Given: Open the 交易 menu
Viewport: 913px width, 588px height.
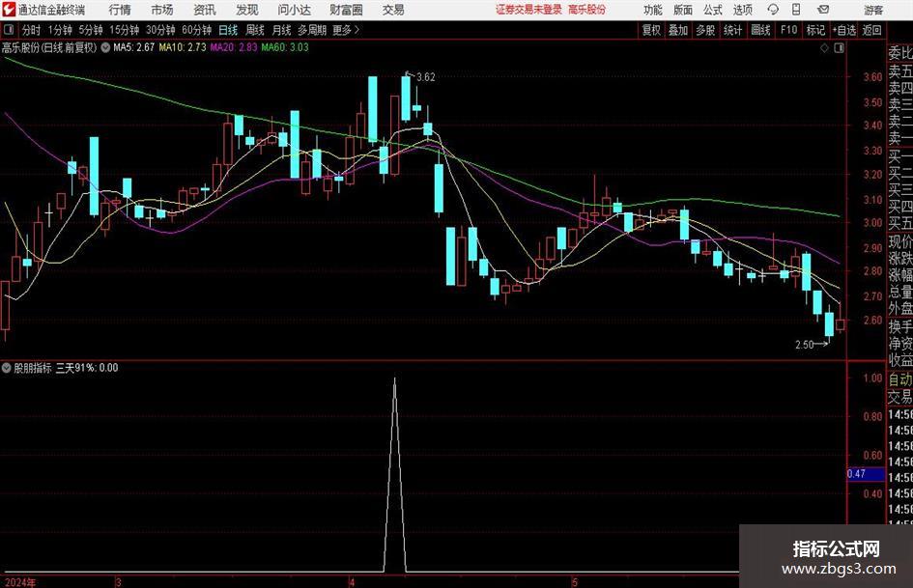Looking at the screenshot, I should 393,10.
